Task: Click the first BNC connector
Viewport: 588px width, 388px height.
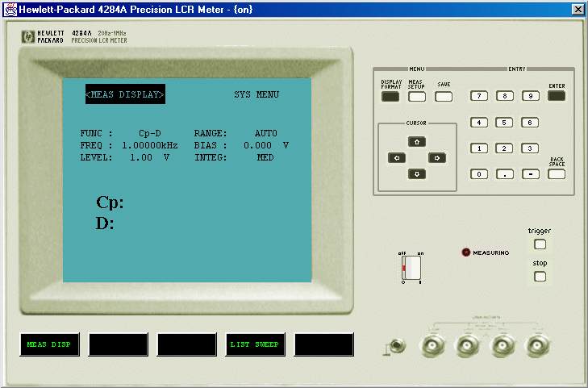Action: [x=433, y=345]
